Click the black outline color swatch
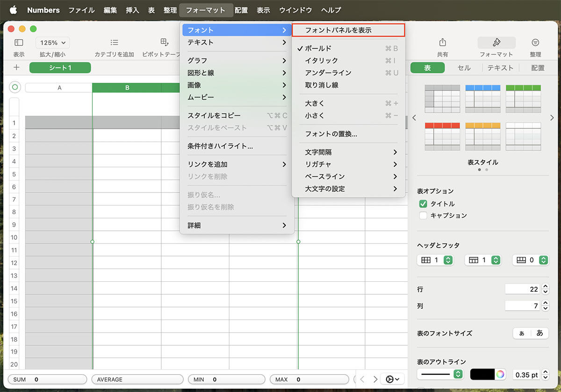Screen dimensions: 561x392 (x=482, y=374)
